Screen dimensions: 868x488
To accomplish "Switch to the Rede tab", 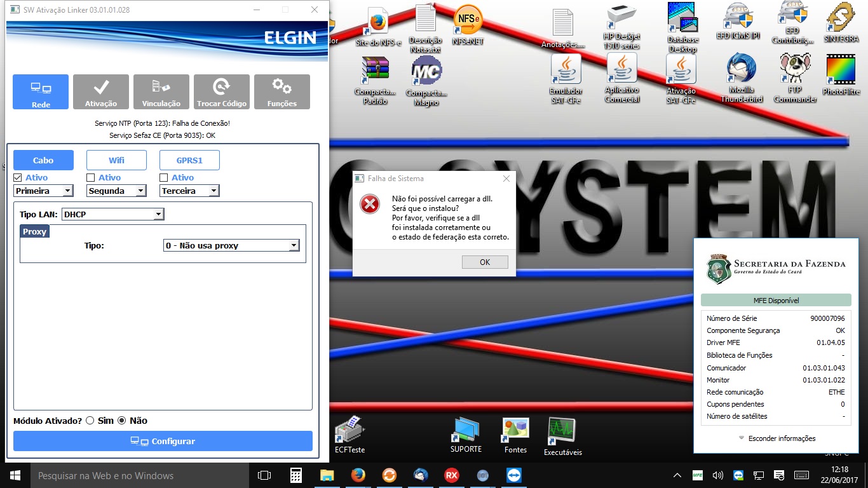I will (41, 91).
